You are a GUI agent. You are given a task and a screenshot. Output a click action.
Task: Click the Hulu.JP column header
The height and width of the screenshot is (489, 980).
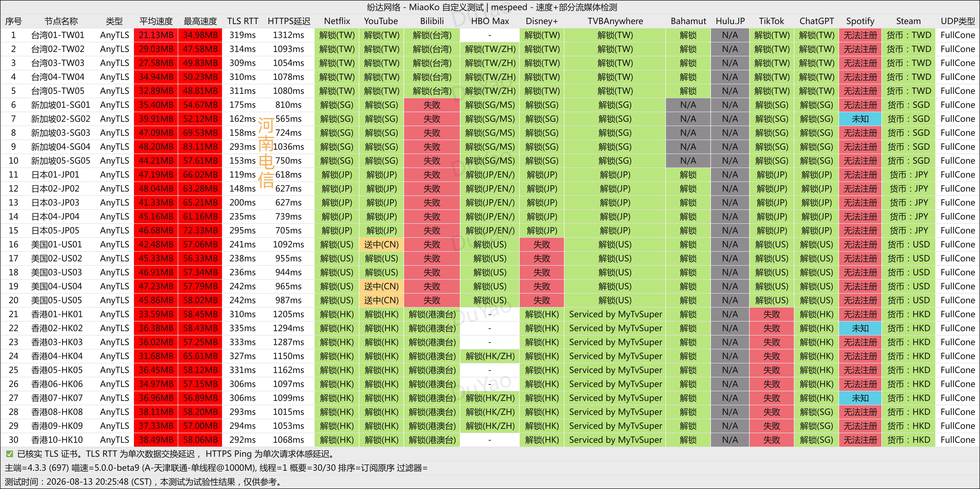(730, 21)
